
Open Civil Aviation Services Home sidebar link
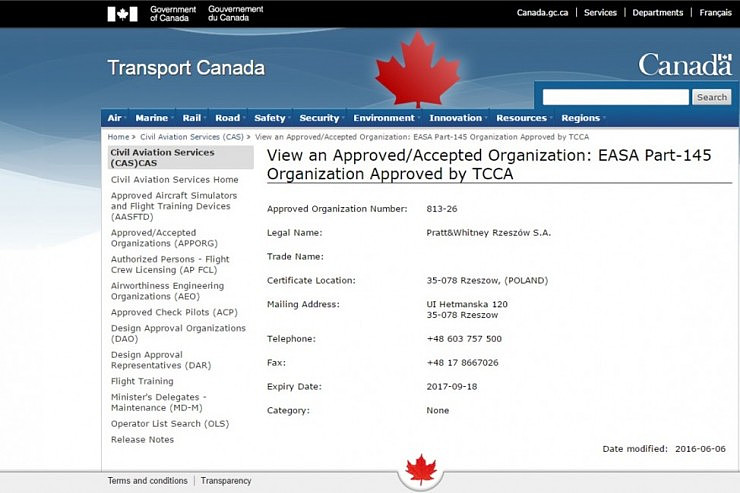point(174,180)
